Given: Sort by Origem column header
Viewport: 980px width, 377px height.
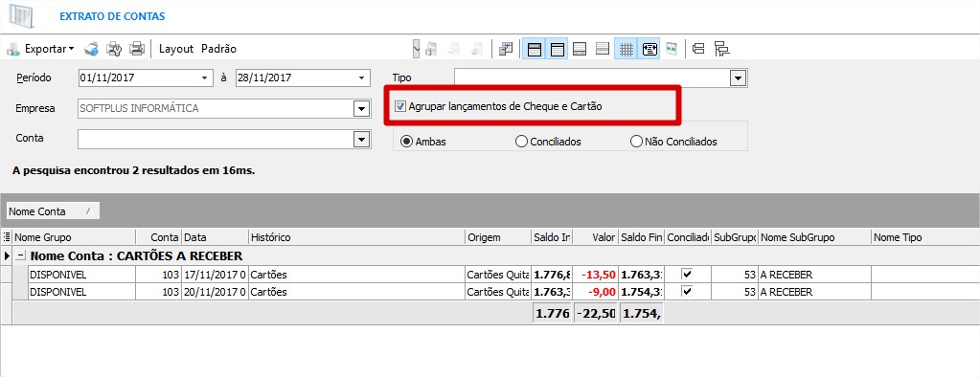Looking at the screenshot, I should pyautogui.click(x=497, y=237).
